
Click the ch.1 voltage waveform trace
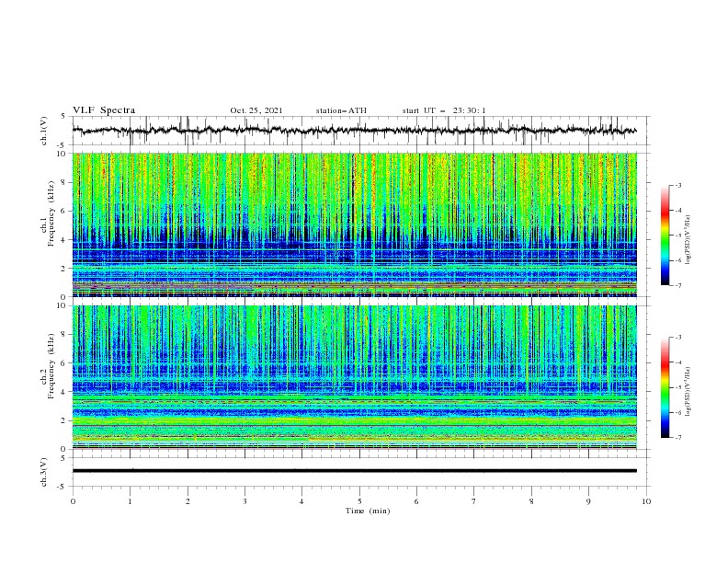click(x=354, y=131)
